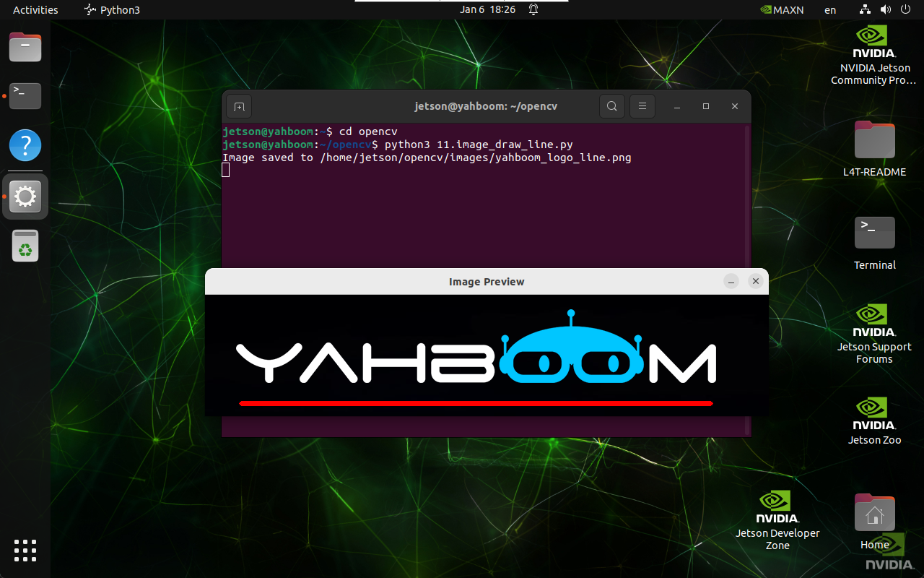Open the Python3 app menu in top bar
This screenshot has width=924, height=578.
click(112, 10)
